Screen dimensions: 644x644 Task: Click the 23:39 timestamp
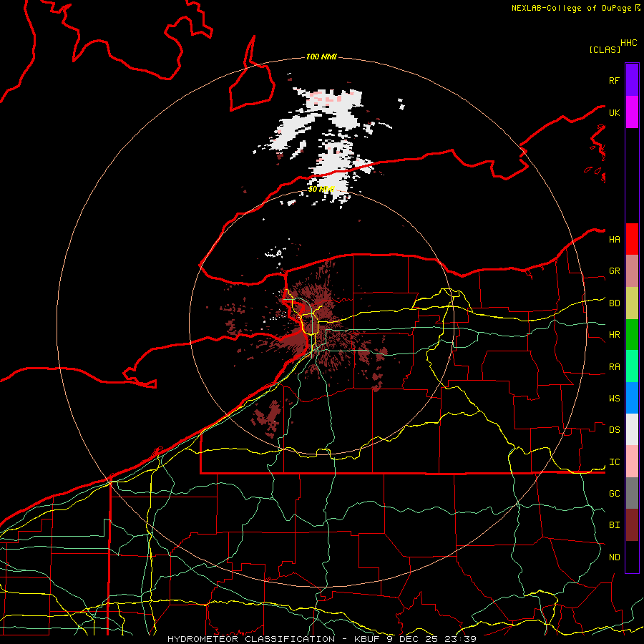(460, 639)
